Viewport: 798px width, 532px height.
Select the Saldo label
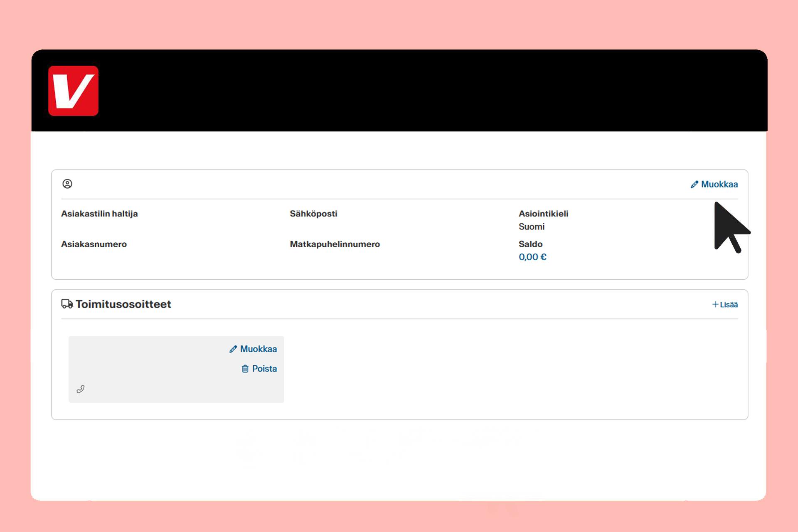tap(530, 244)
